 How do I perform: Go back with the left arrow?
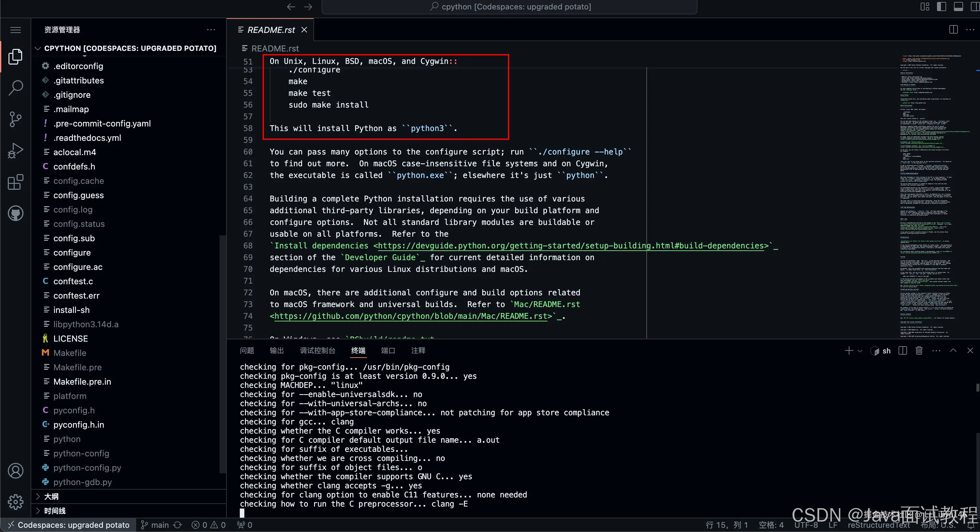point(291,7)
